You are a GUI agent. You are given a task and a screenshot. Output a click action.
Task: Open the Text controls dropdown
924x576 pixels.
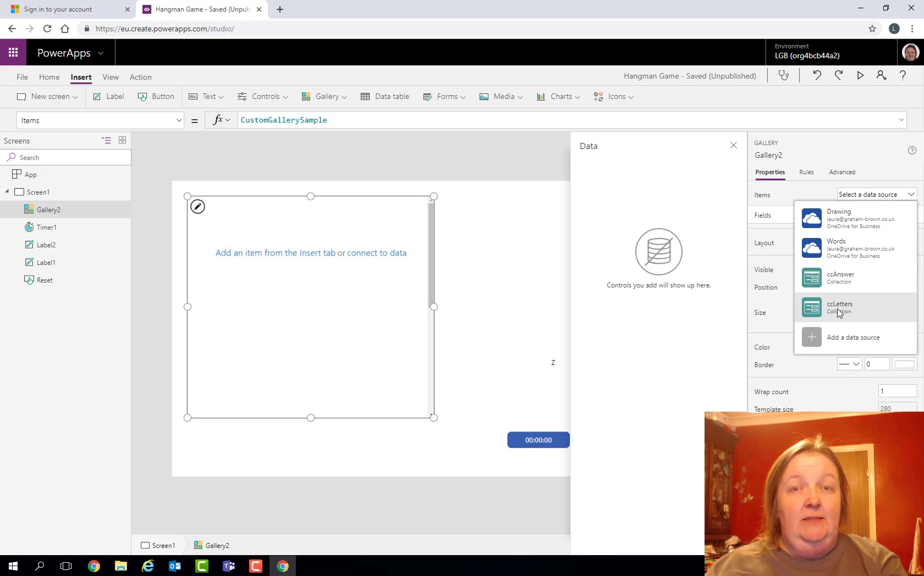(206, 96)
